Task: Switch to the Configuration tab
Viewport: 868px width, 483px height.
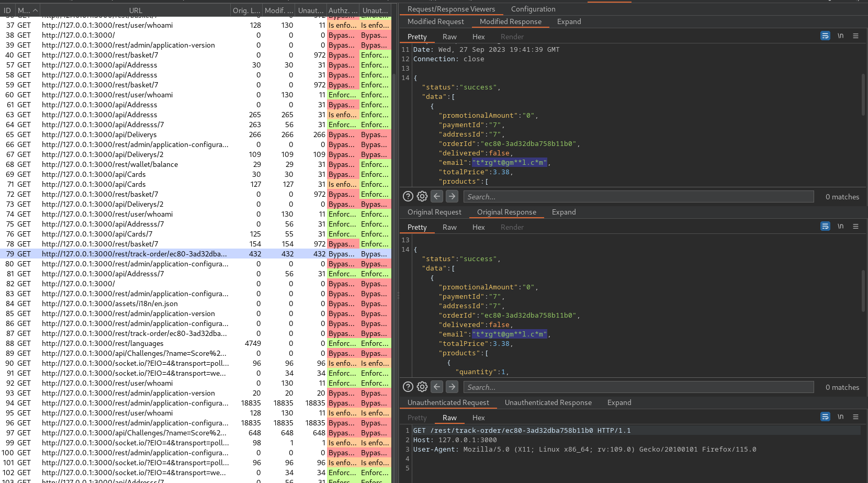Action: 533,9
